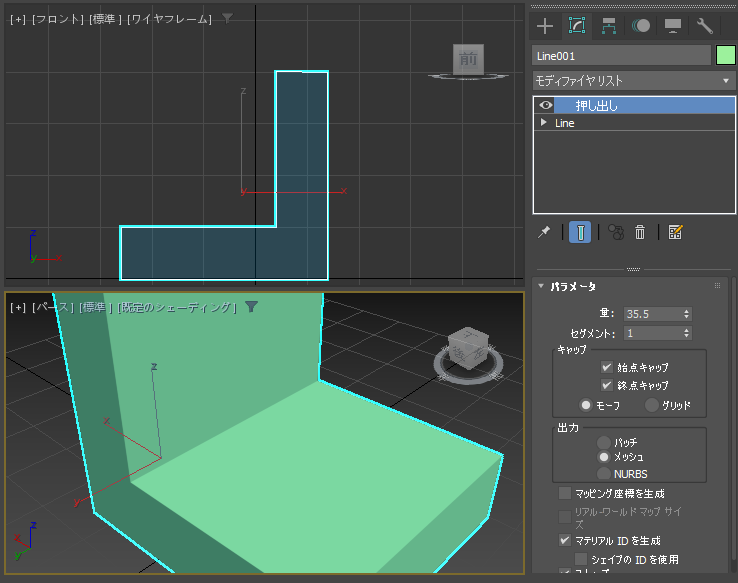
Task: Click the Pin Stack icon
Action: pyautogui.click(x=544, y=232)
